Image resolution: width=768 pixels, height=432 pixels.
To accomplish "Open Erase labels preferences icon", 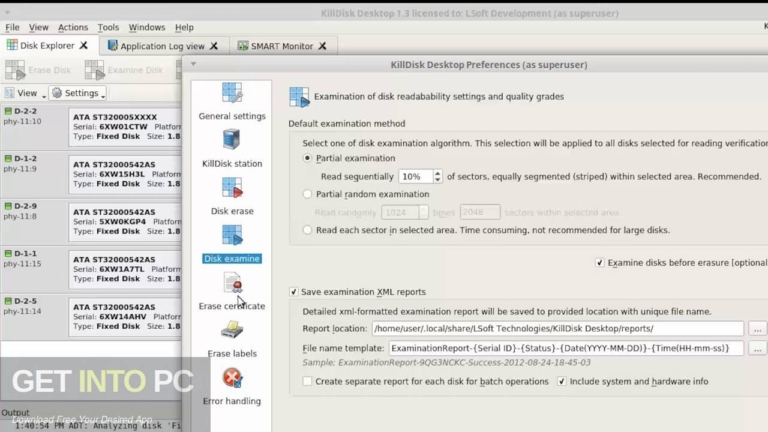I will coord(232,330).
